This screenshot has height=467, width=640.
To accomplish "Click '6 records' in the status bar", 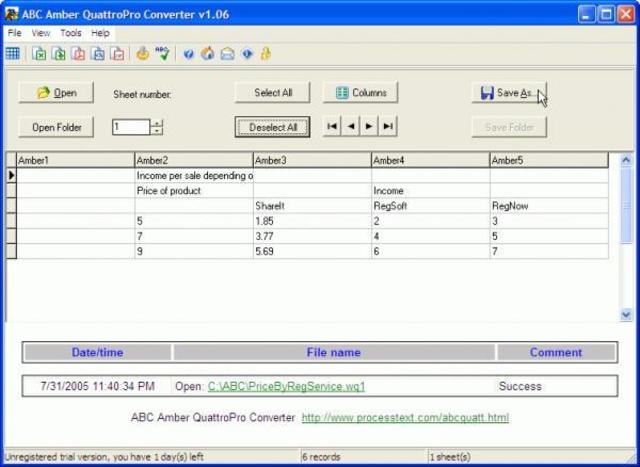I will pos(321,457).
